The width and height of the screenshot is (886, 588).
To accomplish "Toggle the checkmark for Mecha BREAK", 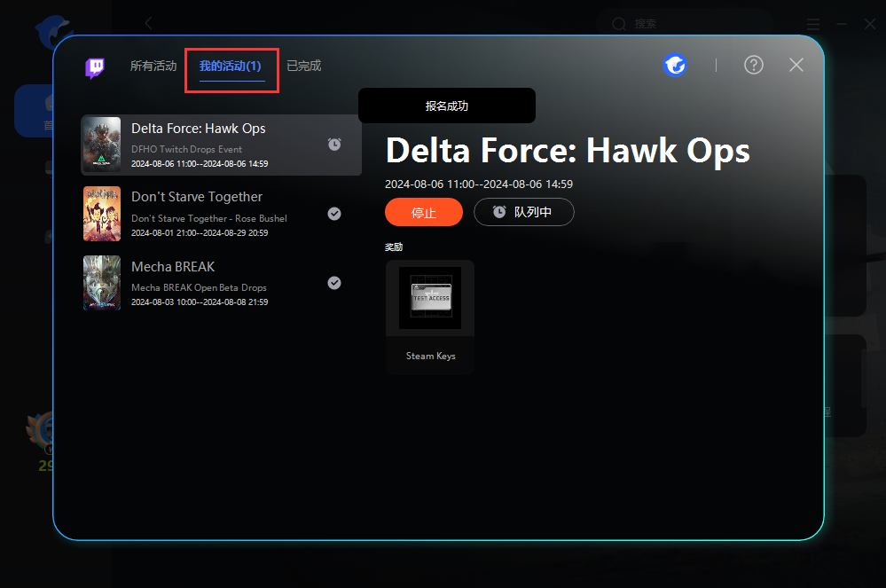I will (x=334, y=283).
